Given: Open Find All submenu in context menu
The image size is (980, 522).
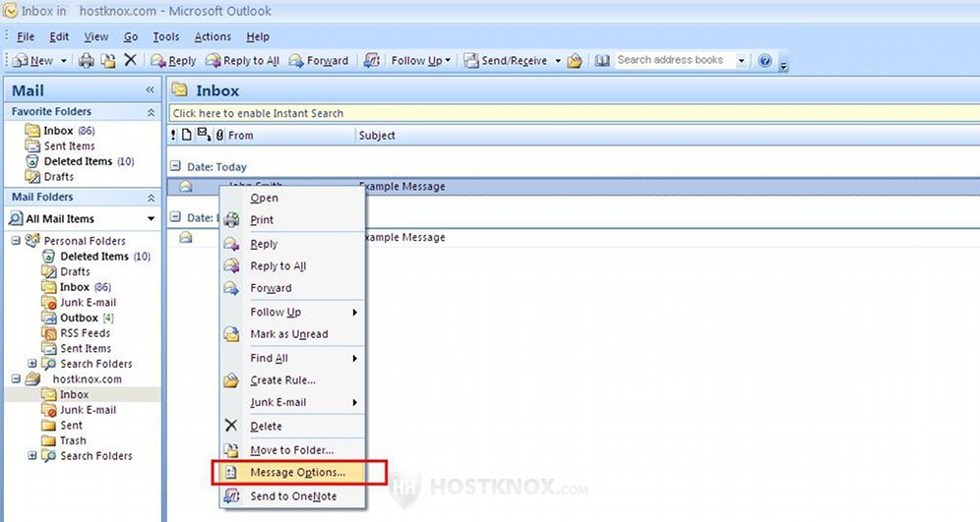Looking at the screenshot, I should (292, 359).
